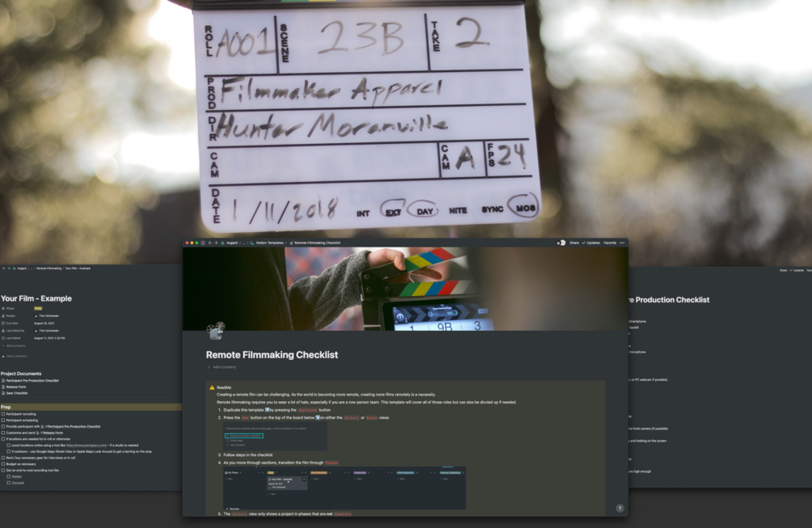Screen dimensions: 812x528
Task: Click the Due Date value August 18, 2021
Action: [x=44, y=323]
